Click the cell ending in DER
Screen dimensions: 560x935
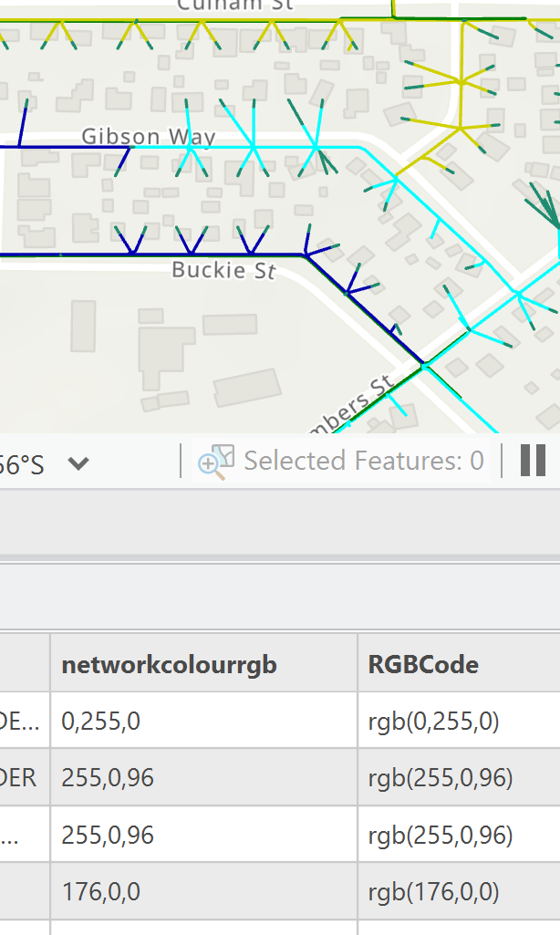25,778
